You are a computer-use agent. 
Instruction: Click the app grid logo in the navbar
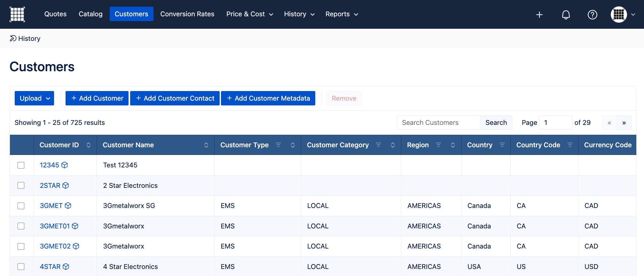[17, 14]
